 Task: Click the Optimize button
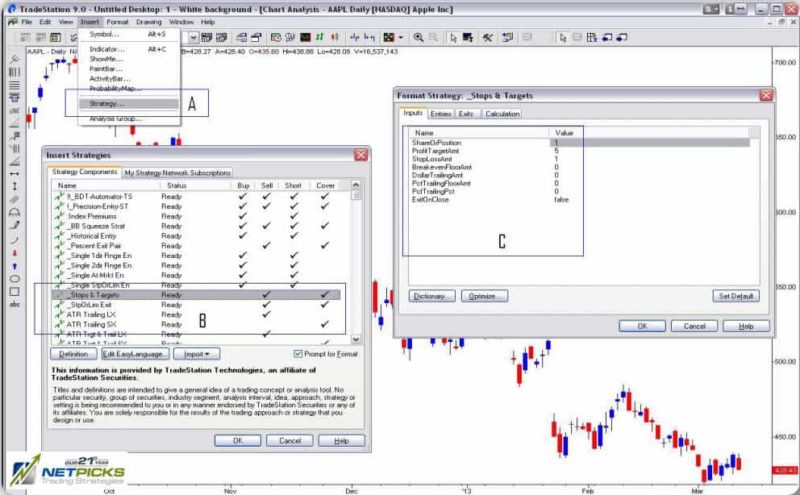[x=484, y=296]
